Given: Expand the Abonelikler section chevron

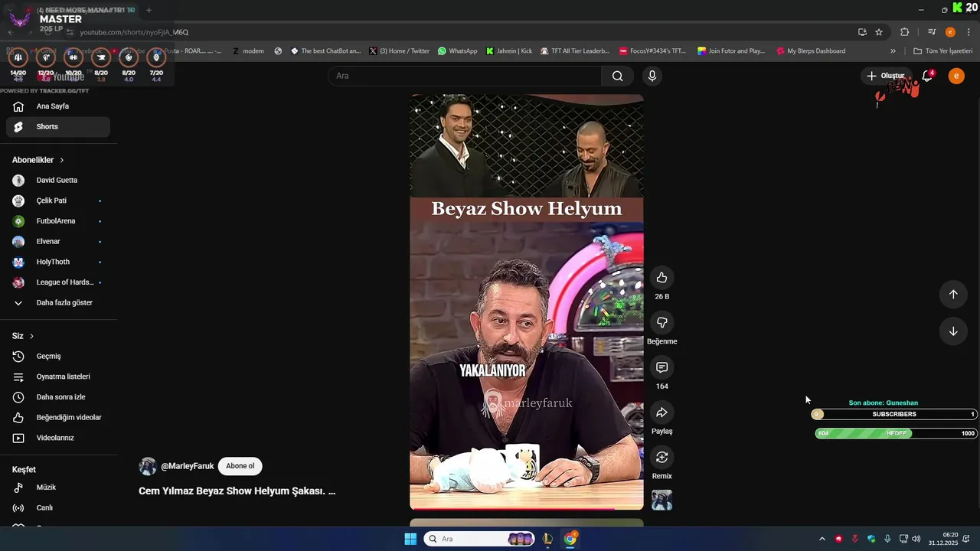Looking at the screenshot, I should (61, 160).
